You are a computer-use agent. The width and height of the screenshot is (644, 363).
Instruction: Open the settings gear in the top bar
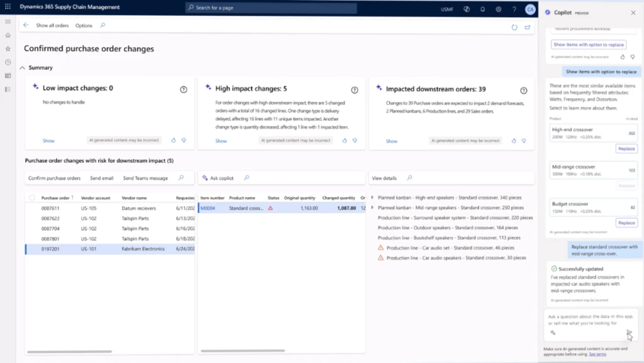coord(498,9)
